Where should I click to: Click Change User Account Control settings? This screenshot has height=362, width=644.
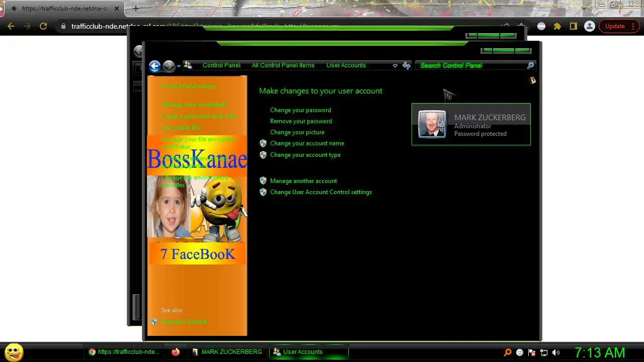tap(321, 192)
